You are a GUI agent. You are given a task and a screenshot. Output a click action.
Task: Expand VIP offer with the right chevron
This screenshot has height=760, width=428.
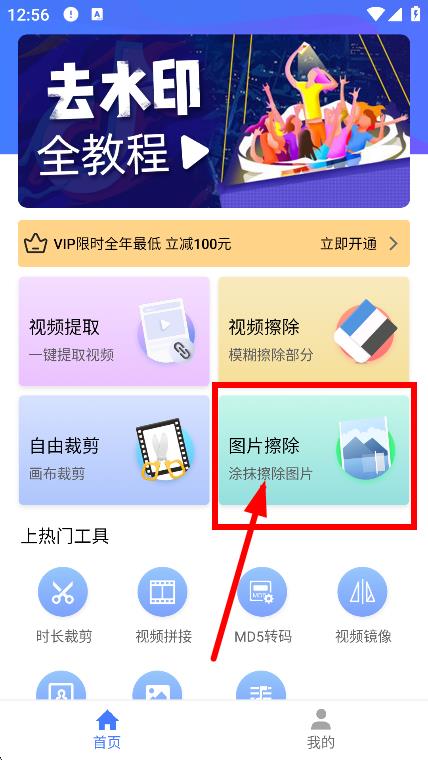click(x=394, y=244)
